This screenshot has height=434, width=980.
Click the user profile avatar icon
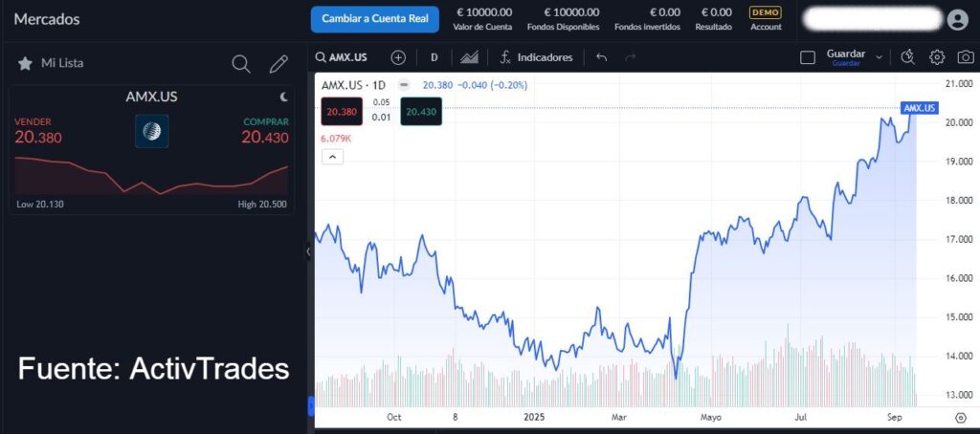click(957, 19)
